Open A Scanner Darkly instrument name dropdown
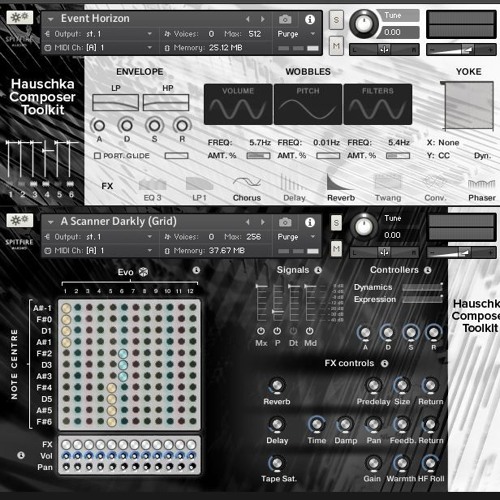 (x=51, y=222)
